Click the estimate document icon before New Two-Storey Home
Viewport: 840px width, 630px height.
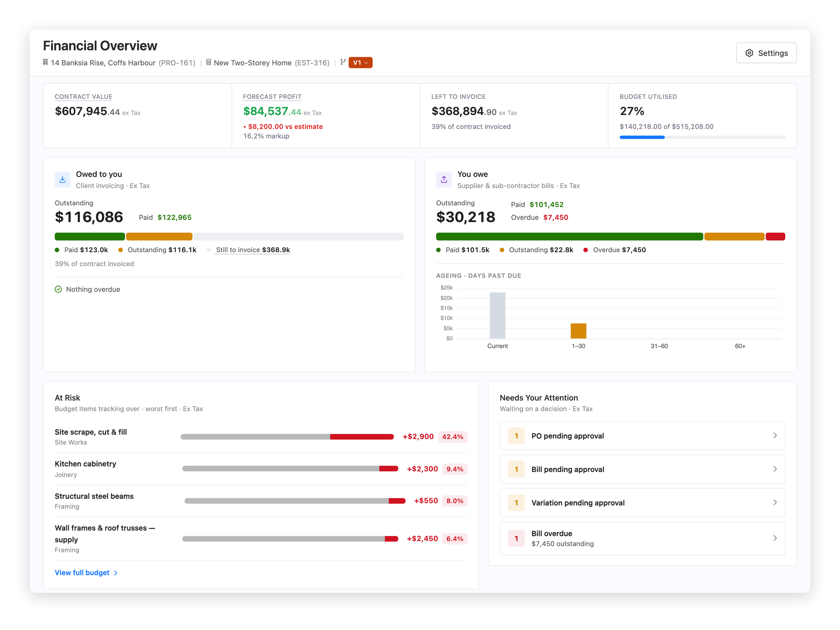[209, 62]
